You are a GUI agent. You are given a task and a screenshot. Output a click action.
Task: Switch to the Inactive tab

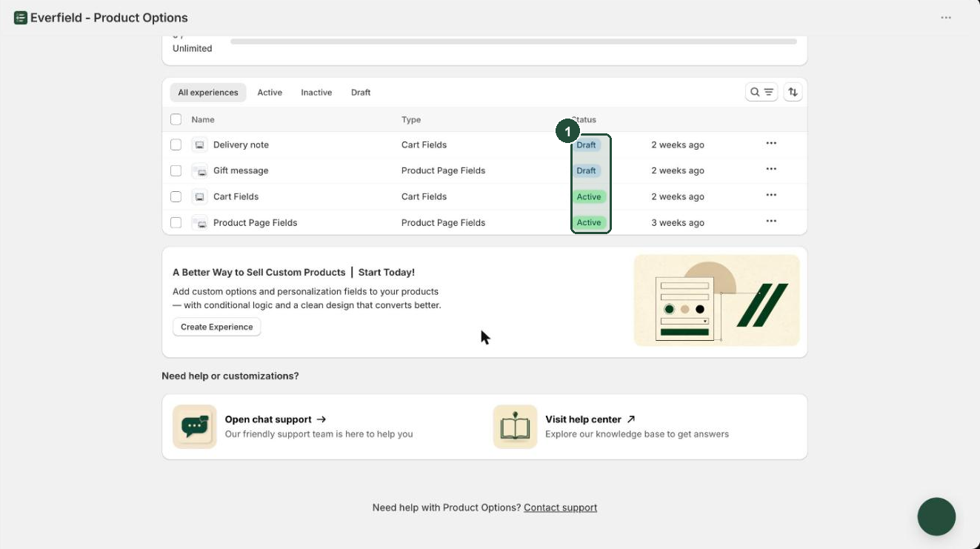(x=316, y=93)
